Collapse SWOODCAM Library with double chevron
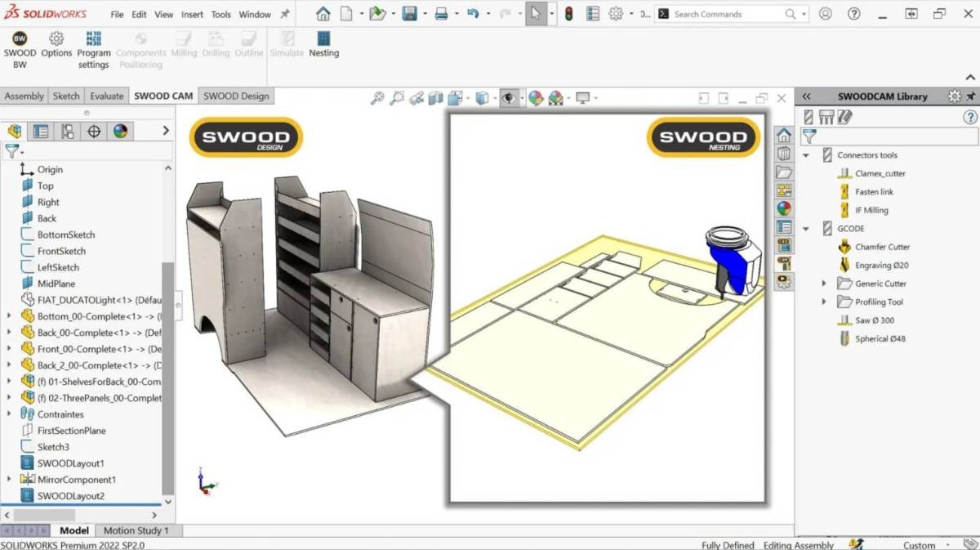 click(x=807, y=96)
